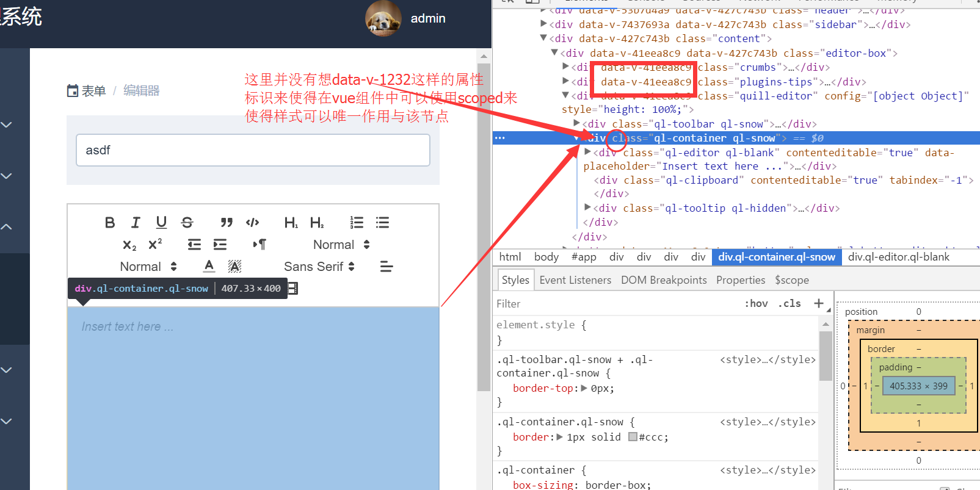Open the size dropdown showing Normal
Image resolution: width=980 pixels, height=490 pixels.
(341, 245)
